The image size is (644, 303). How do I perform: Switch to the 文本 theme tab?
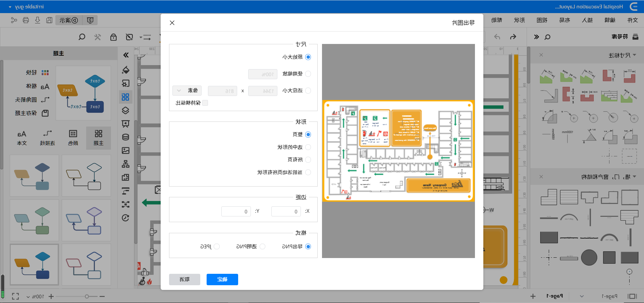click(22, 138)
